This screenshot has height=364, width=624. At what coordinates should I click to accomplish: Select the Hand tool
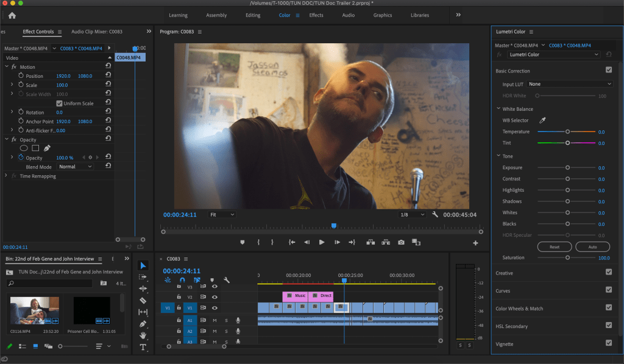tap(143, 335)
